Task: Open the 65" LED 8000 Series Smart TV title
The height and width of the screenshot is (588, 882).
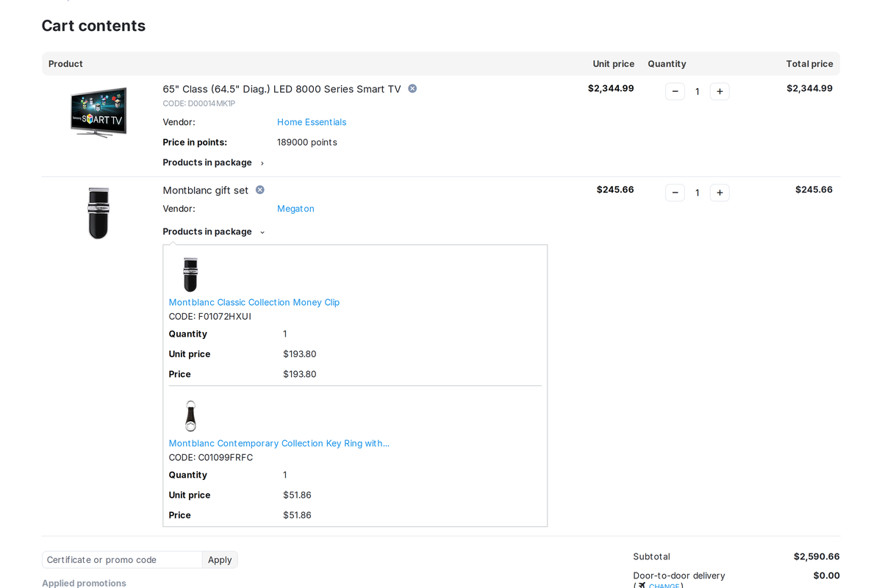Action: pyautogui.click(x=282, y=89)
